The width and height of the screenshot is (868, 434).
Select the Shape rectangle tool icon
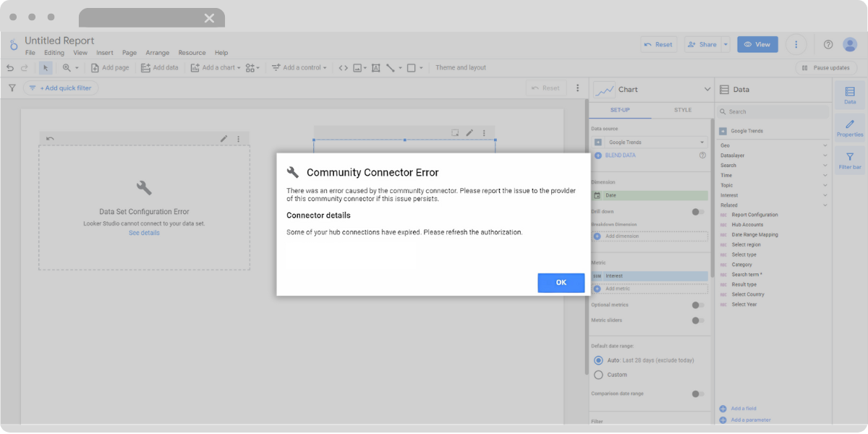(409, 67)
